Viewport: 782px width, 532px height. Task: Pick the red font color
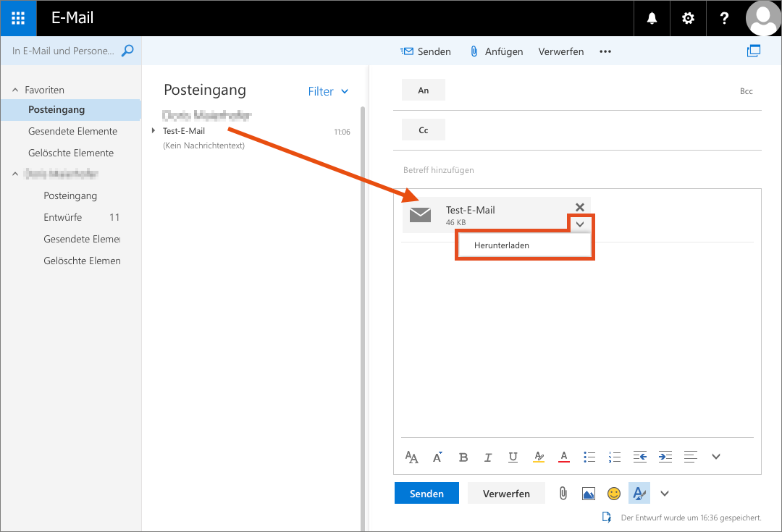click(x=563, y=457)
